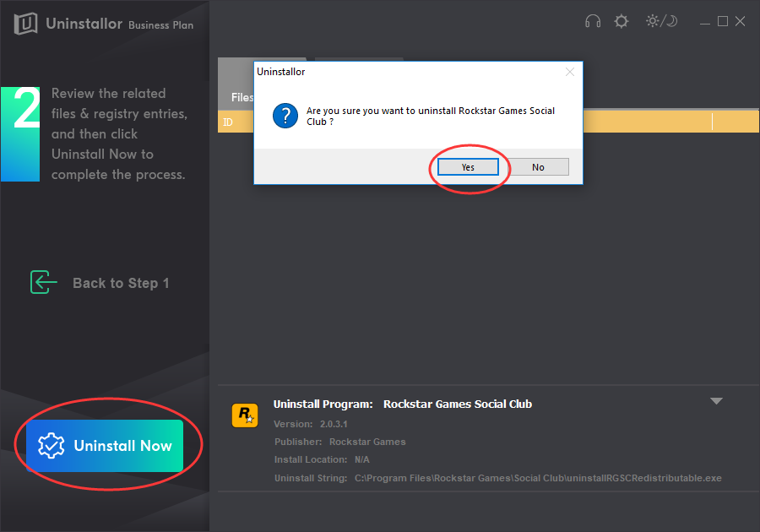Click the back arrow icon beside Step 1
The width and height of the screenshot is (760, 532).
[44, 282]
